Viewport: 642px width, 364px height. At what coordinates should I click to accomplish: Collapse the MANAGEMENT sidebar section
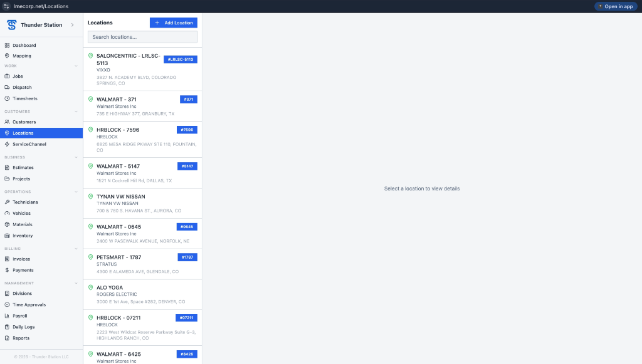pos(76,283)
